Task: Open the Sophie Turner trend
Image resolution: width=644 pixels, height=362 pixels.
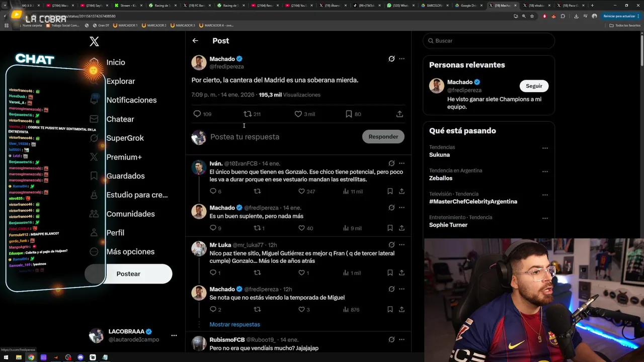Action: click(x=448, y=225)
